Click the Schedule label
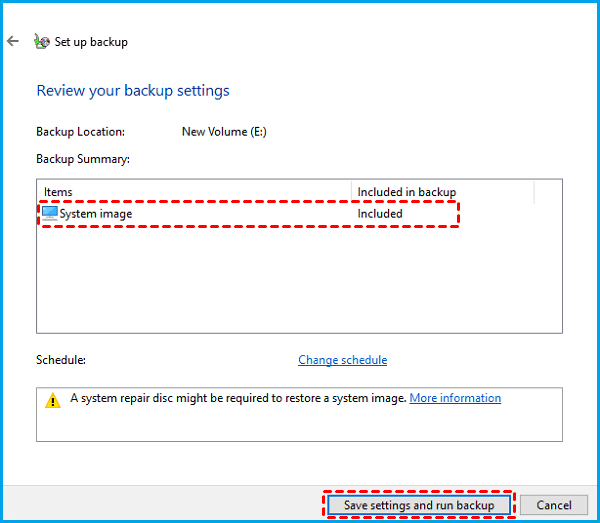This screenshot has height=523, width=600. click(61, 360)
